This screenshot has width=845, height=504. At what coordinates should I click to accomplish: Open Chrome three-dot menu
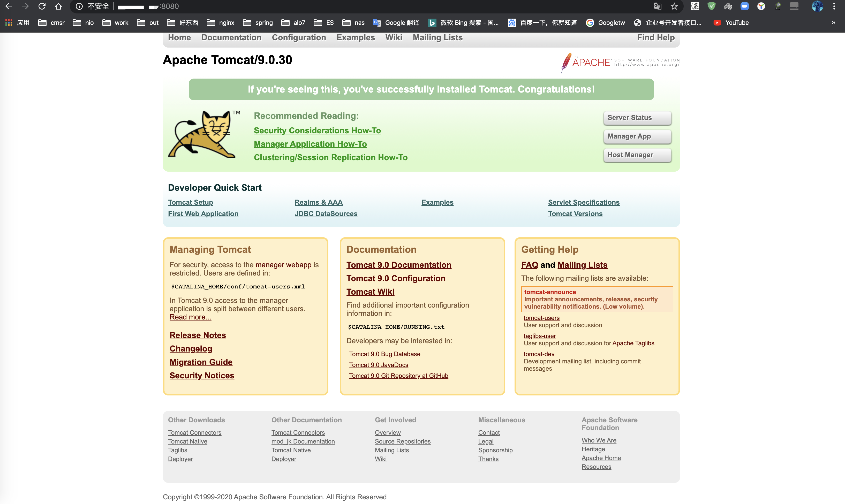pyautogui.click(x=834, y=6)
